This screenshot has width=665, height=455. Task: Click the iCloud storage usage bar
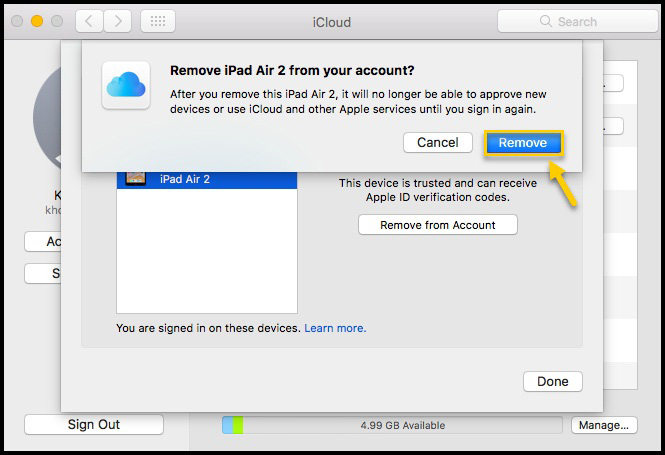392,425
